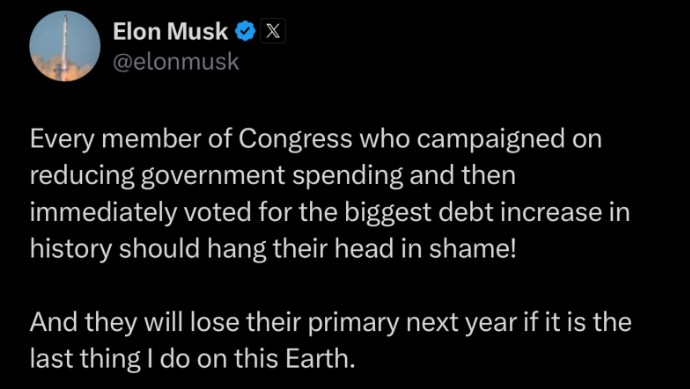Open the @elonmusk handle link
This screenshot has height=389, width=690.
[x=176, y=62]
